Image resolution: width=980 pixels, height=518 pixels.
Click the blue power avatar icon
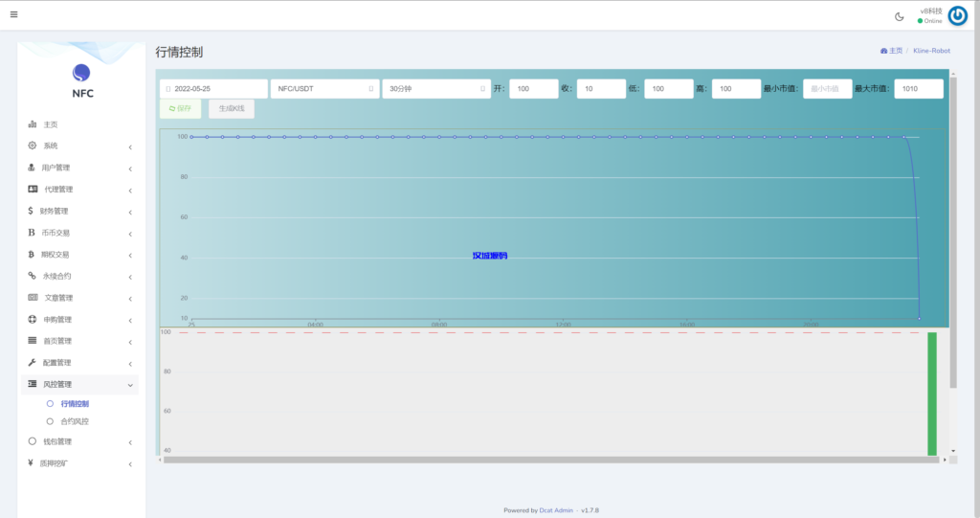(x=957, y=15)
